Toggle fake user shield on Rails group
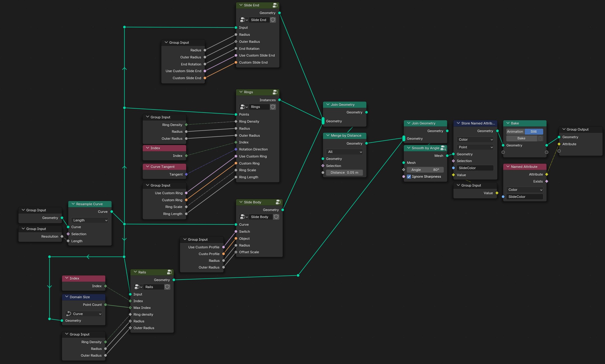 point(167,287)
